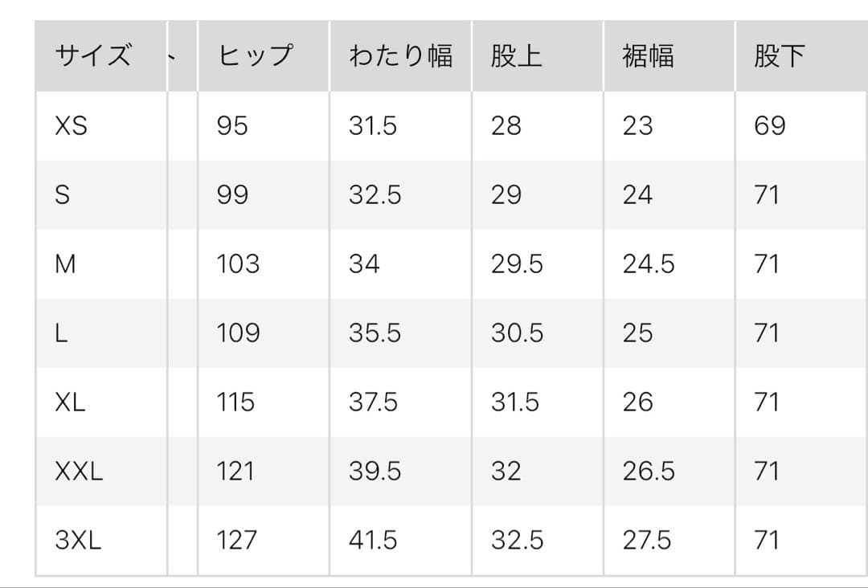The width and height of the screenshot is (868, 588).
Task: Select the わたり幅 column header
Action: (x=400, y=56)
